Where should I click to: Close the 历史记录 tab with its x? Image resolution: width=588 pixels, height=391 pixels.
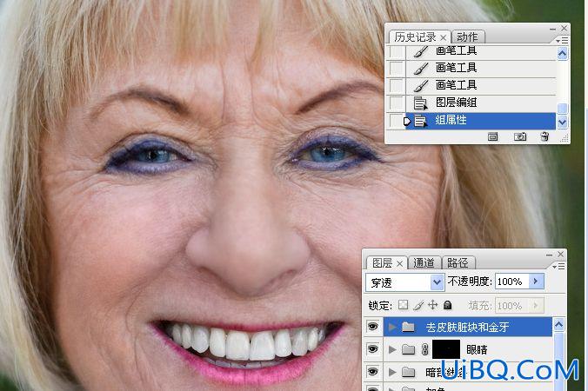(444, 38)
